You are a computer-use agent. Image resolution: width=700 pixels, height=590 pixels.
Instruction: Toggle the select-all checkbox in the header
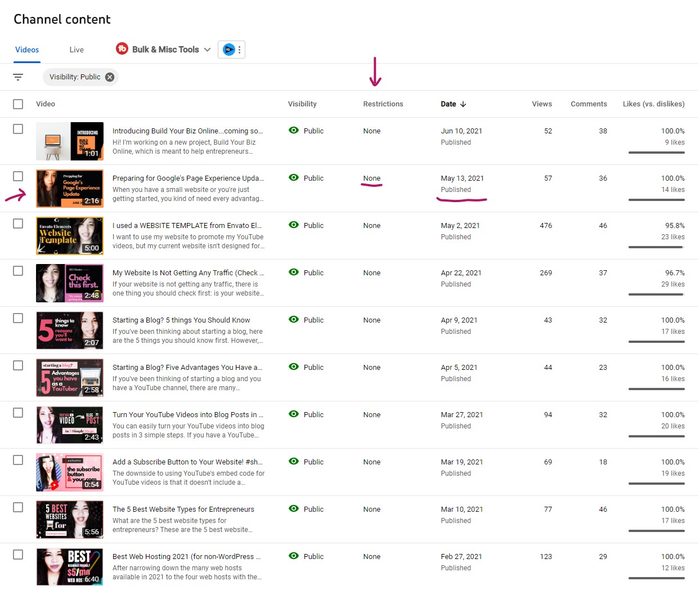[17, 104]
